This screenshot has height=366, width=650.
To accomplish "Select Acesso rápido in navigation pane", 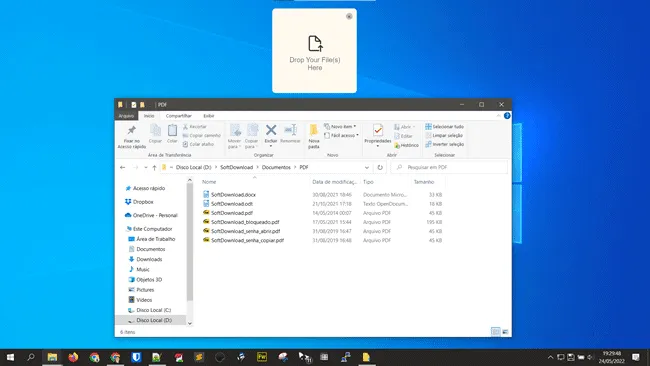I will (149, 188).
